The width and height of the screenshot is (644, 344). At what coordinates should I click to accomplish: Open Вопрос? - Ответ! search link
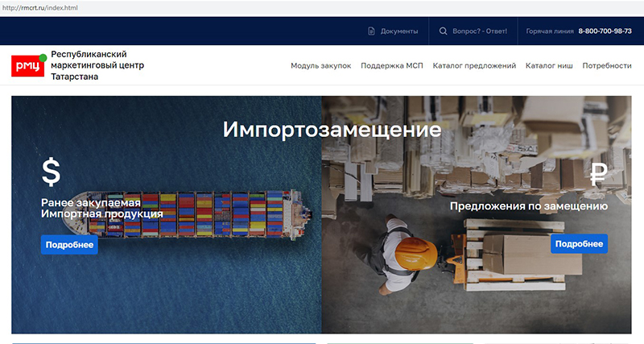(x=479, y=31)
